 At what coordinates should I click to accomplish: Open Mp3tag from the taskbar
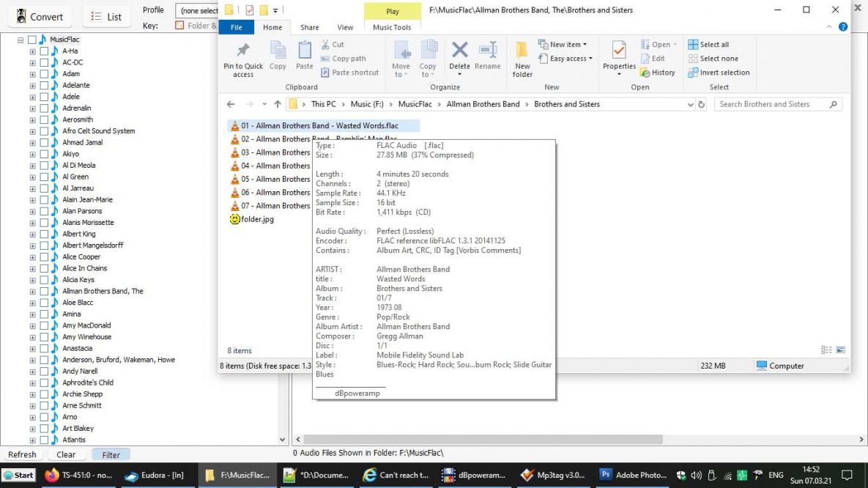(x=554, y=475)
